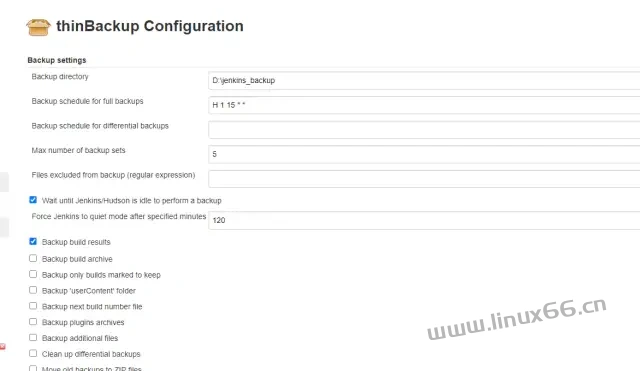640x371 pixels.
Task: Enable Backup 'userContent' folder option
Action: tap(33, 290)
